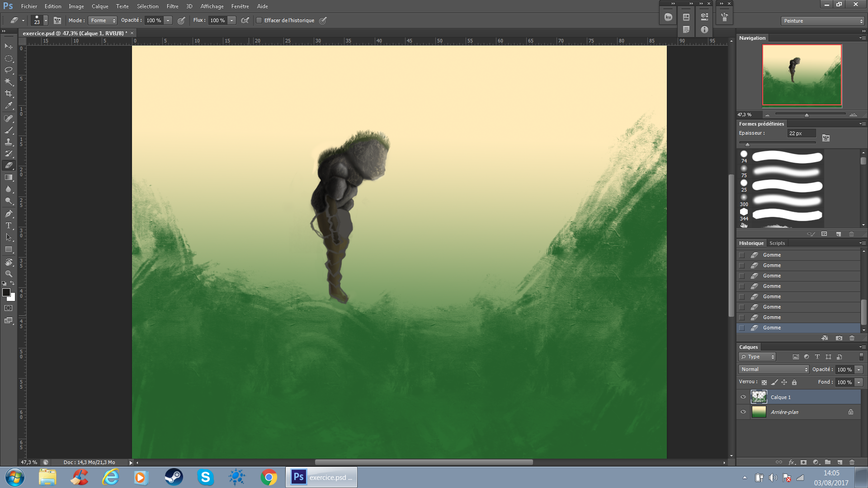Select the Crop tool
This screenshot has width=868, height=488.
[9, 94]
